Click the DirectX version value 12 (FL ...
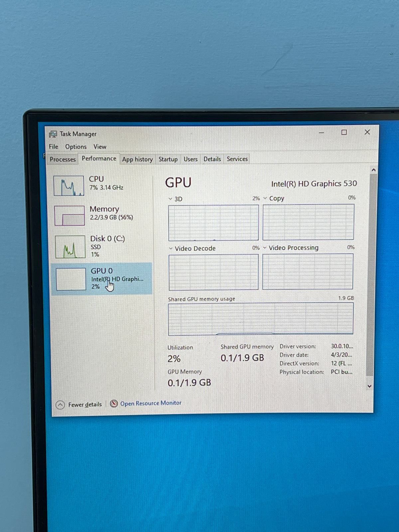 coord(341,363)
